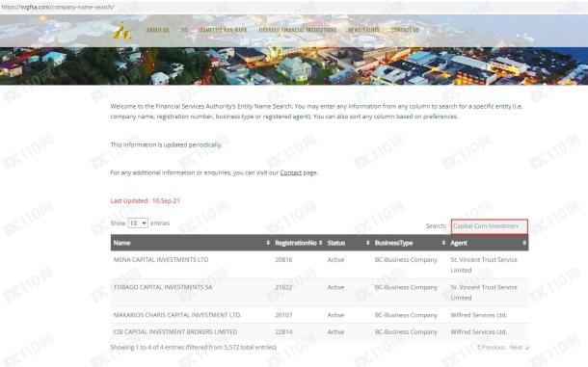Click Active status of MENA CAPITAL row

(x=335, y=260)
